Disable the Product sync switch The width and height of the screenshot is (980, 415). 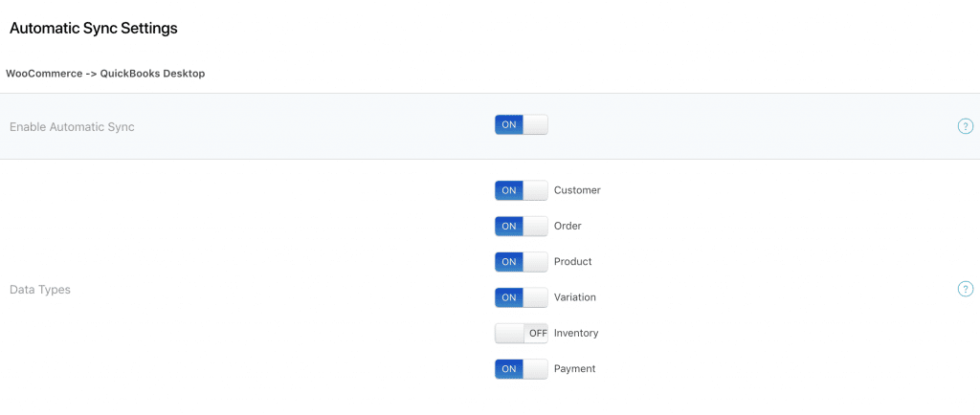click(522, 261)
